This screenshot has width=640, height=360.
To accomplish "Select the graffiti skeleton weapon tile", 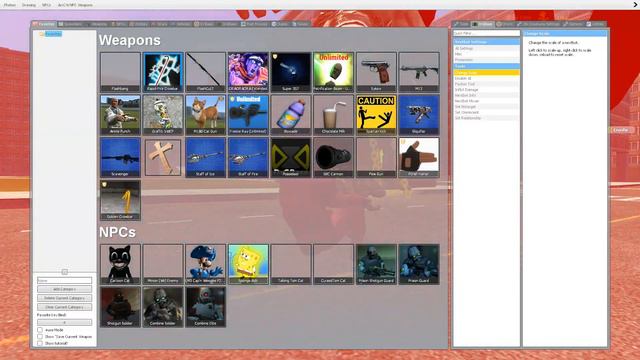I will click(162, 115).
